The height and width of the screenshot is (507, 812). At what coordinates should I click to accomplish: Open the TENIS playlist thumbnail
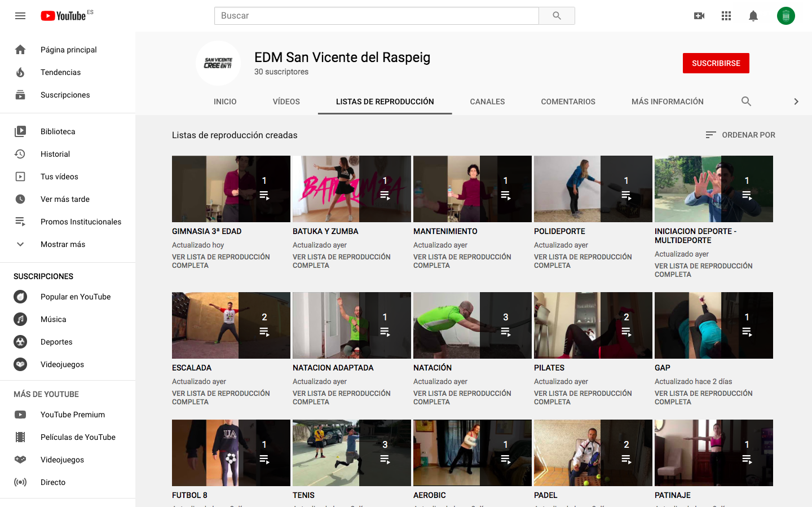click(x=352, y=453)
